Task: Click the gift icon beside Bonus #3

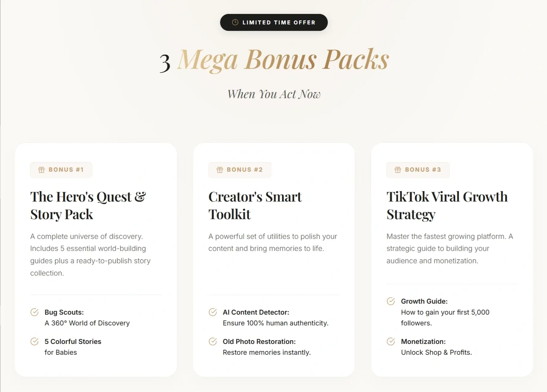Action: coord(398,170)
